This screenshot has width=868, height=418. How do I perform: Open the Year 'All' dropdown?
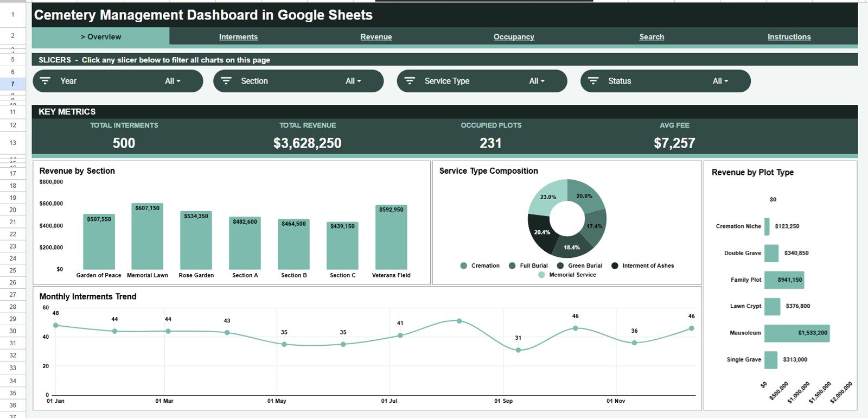point(173,81)
